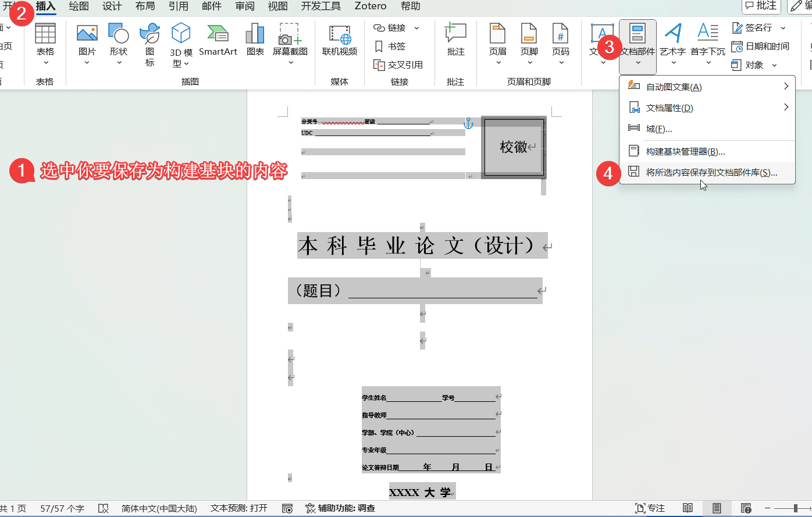Click the 图表 (Chart) icon
Screen dimensions: 812x517
(255, 35)
